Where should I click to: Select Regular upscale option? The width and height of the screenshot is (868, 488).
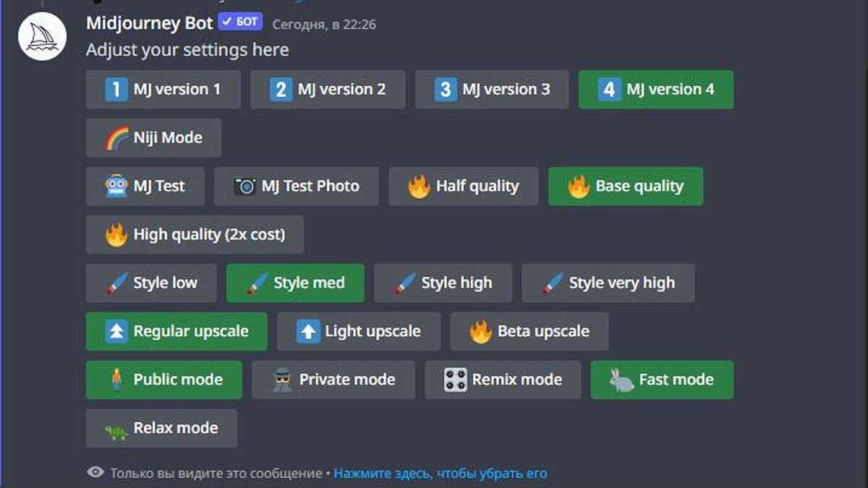pos(176,332)
